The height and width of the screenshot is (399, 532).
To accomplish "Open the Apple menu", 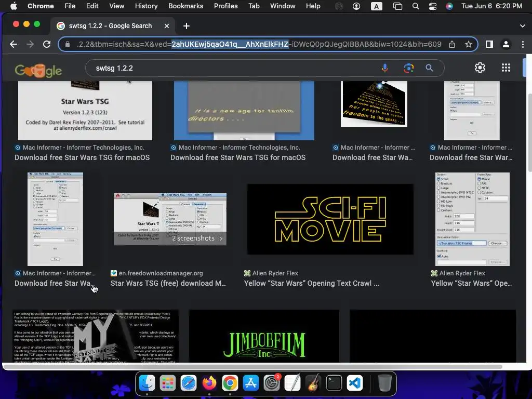I will coord(13,6).
